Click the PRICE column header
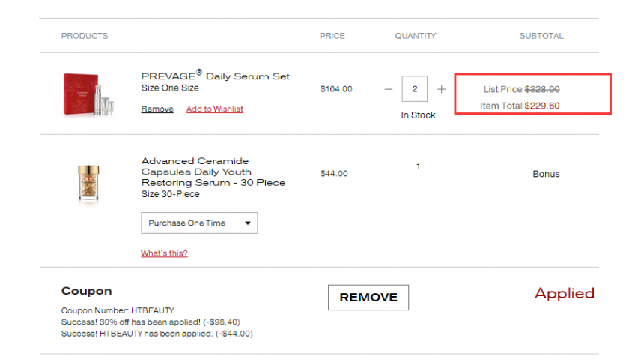The image size is (644, 362). click(x=332, y=36)
